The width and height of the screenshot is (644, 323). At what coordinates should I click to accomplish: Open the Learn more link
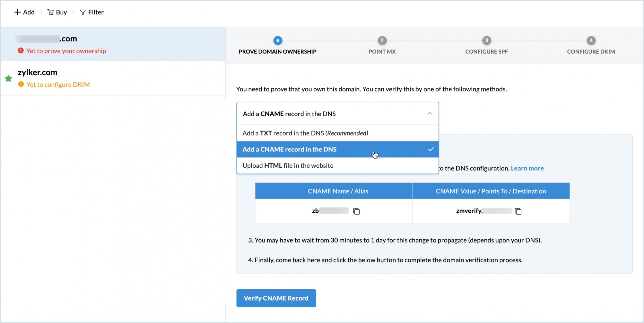pos(527,168)
